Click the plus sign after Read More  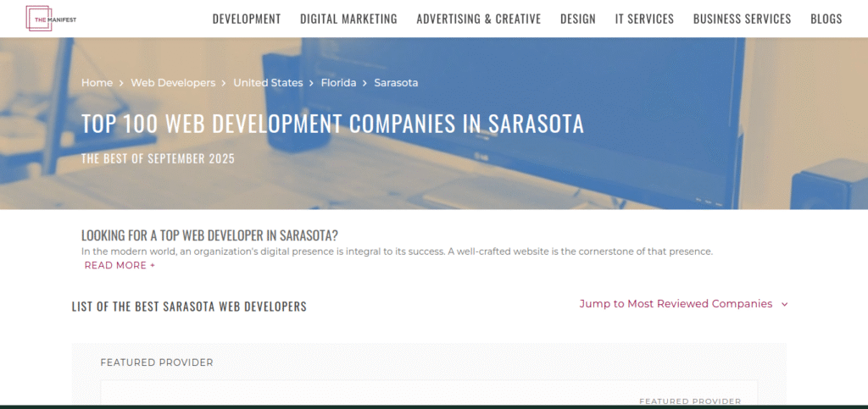(153, 265)
